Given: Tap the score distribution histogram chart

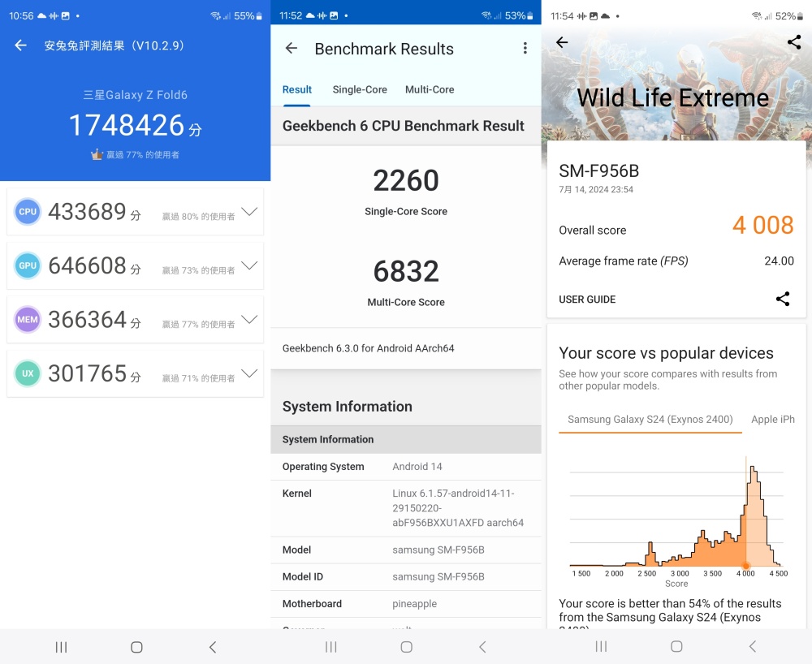Looking at the screenshot, I should 676,512.
